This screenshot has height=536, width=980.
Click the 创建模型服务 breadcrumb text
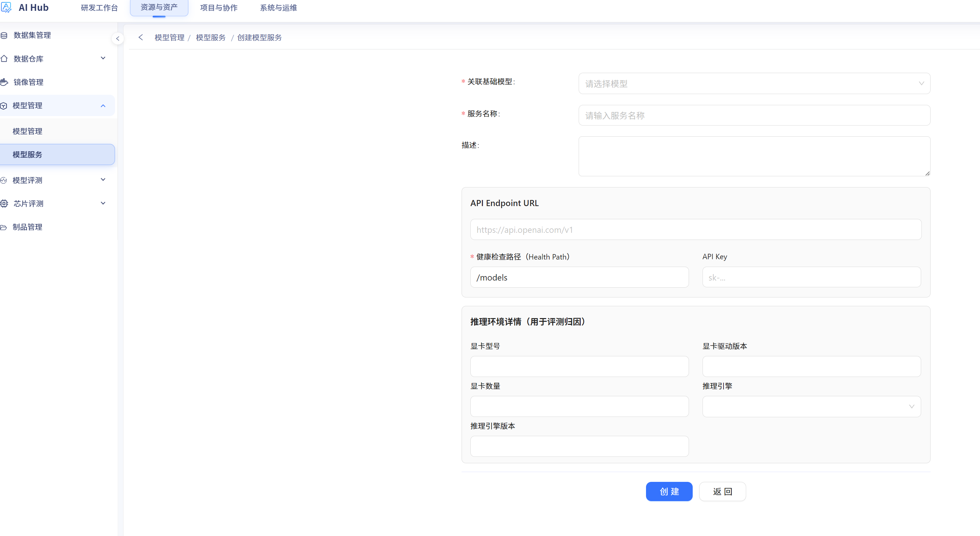260,38
